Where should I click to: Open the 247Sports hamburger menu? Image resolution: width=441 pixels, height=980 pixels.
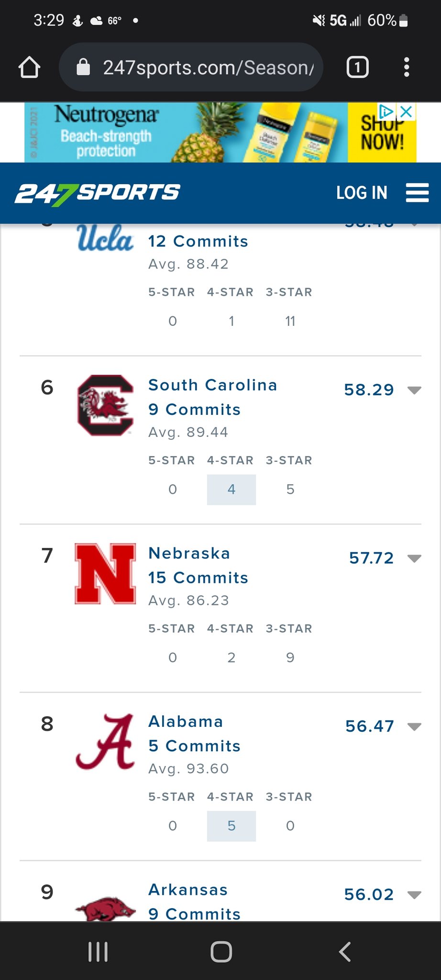pos(417,193)
